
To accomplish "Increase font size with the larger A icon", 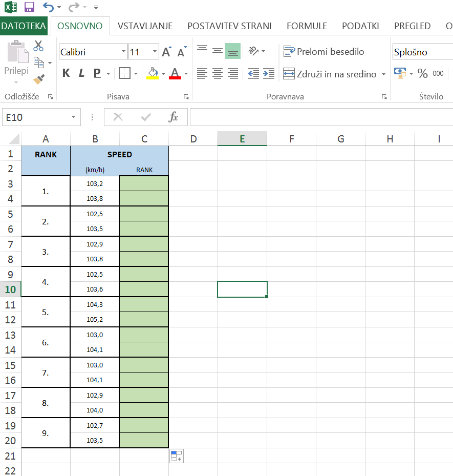I will click(166, 52).
